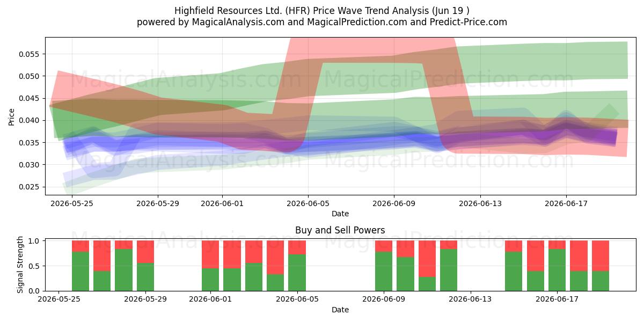Viewport: 644px width, 322px height.
Task: Click the 2026-06-05 tick on the price chart
Action: (x=308, y=203)
